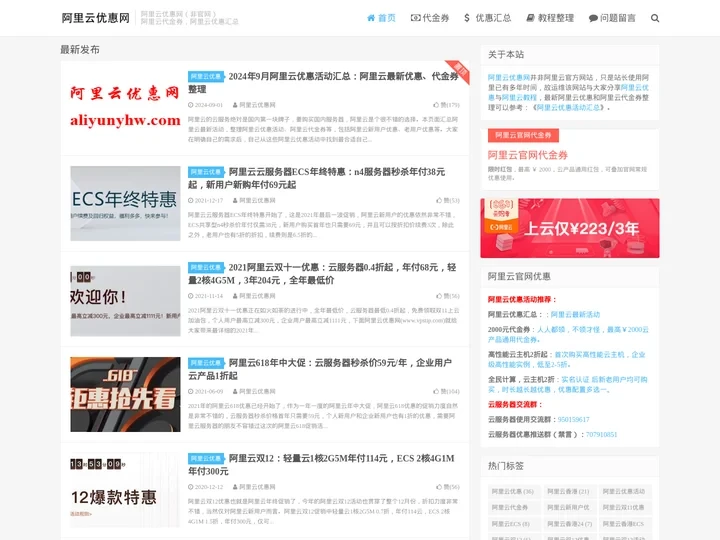Viewport: 720px width, 540px height.
Task: Open the 代金券 navigation item
Action: click(430, 18)
